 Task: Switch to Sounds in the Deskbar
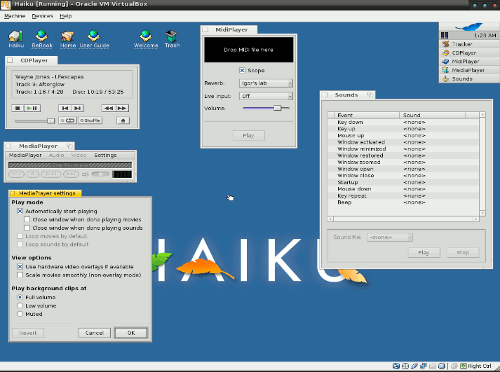coord(469,79)
